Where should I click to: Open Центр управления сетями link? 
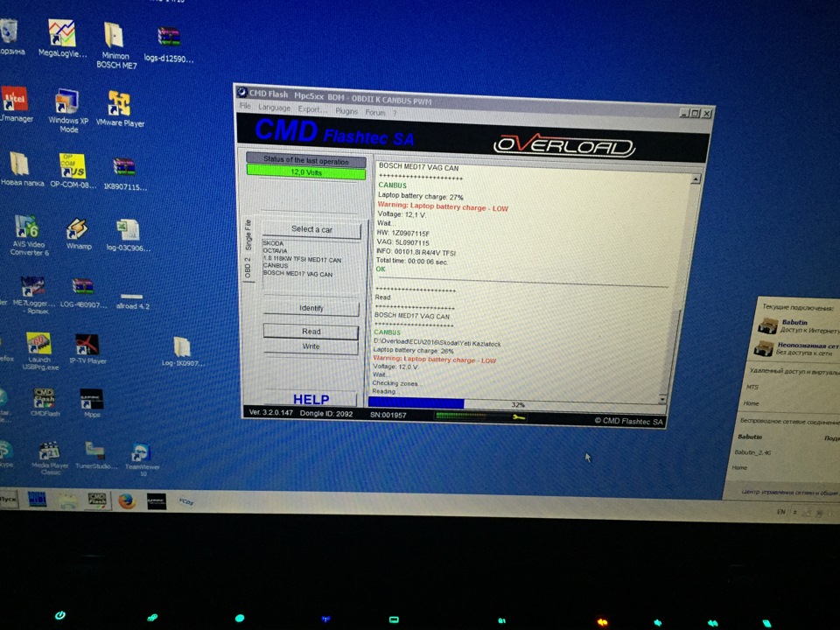[789, 493]
